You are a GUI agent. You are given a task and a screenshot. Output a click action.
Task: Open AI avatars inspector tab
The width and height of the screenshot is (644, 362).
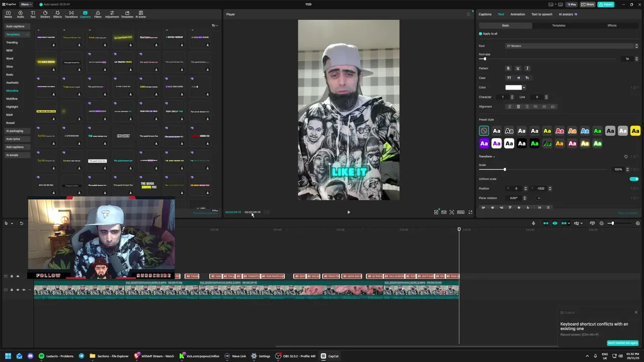pos(568,14)
